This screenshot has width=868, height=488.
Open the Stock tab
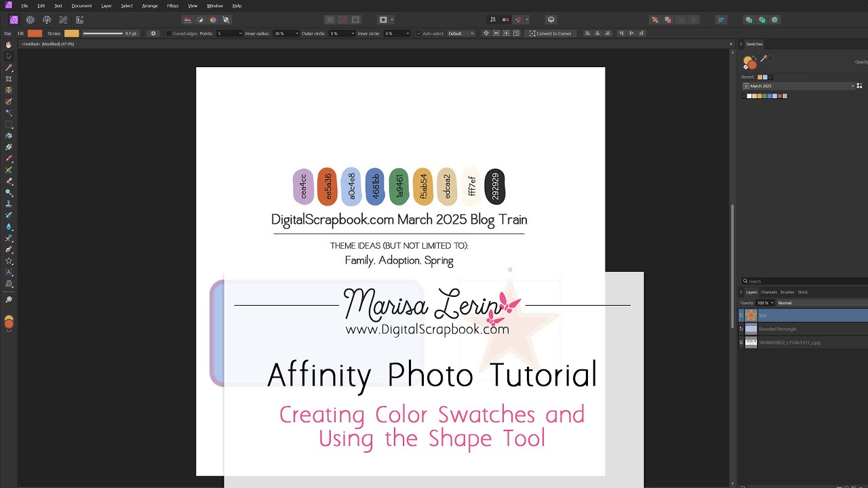coord(803,292)
